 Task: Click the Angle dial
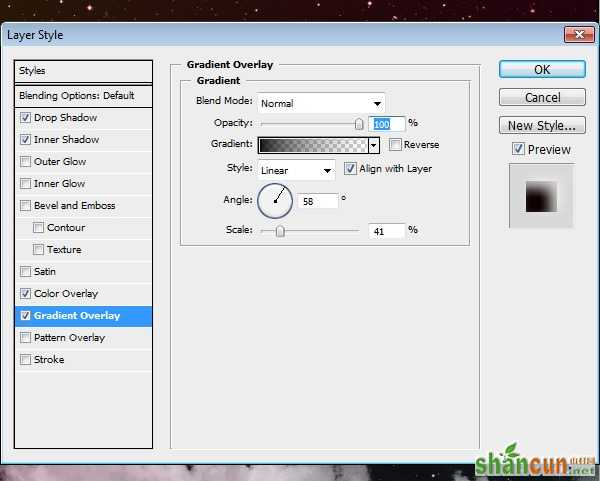275,201
